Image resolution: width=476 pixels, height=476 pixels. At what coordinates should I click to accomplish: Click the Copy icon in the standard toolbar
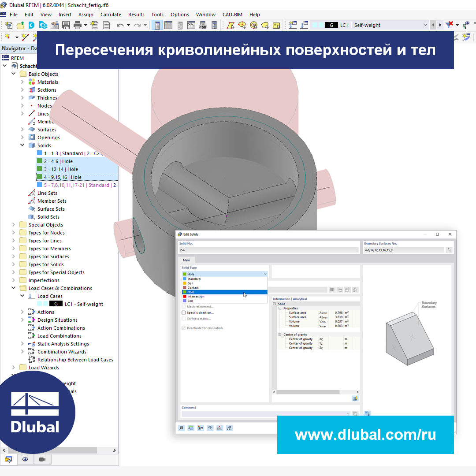point(106,25)
